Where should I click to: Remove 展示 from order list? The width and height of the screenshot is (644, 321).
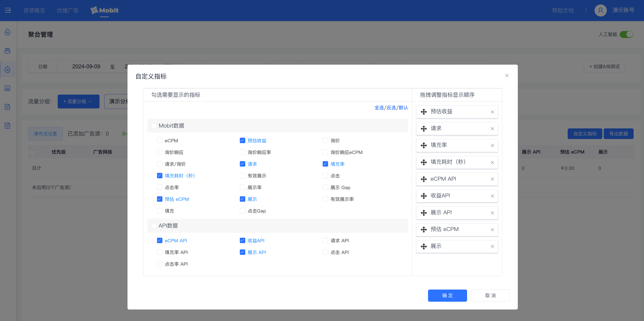(x=492, y=247)
